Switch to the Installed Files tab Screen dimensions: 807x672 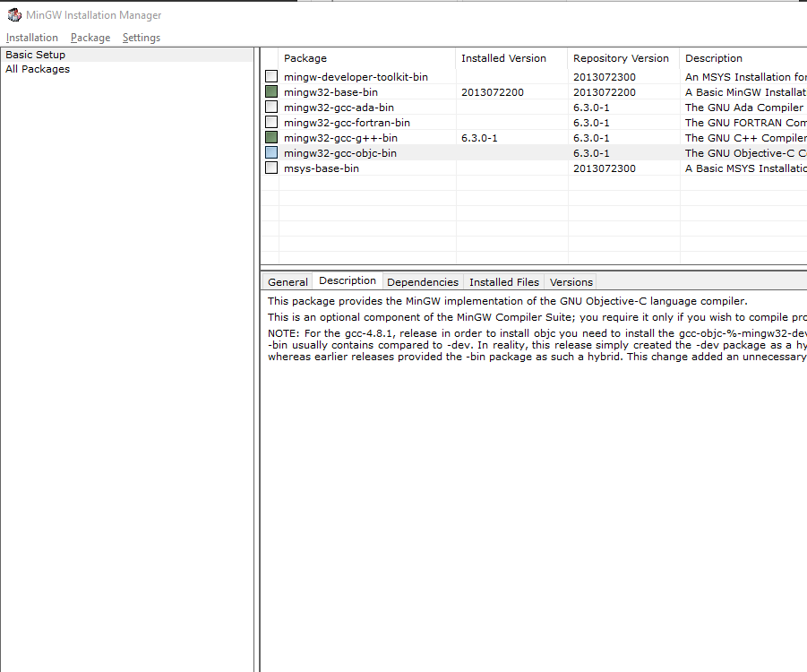(504, 282)
